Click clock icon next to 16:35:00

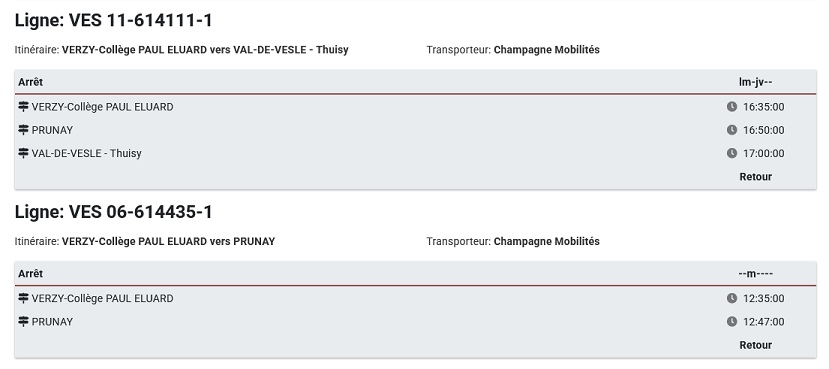coord(732,107)
